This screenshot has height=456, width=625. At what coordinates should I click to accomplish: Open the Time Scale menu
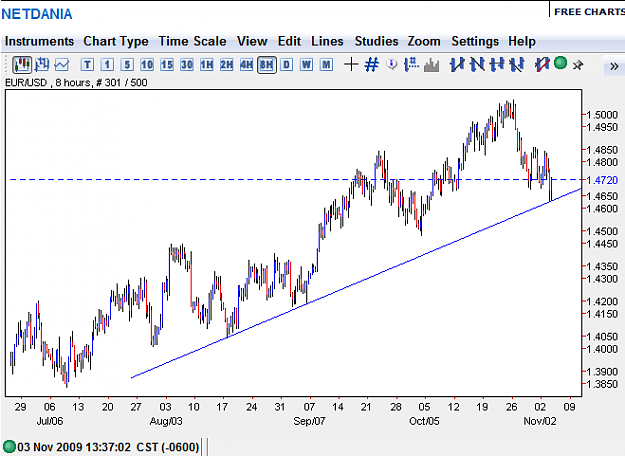coord(192,41)
